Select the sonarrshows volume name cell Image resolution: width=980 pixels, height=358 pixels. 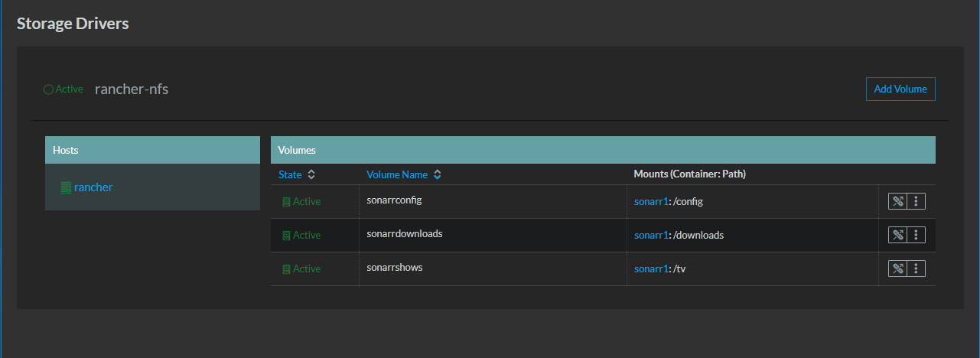tap(493, 269)
